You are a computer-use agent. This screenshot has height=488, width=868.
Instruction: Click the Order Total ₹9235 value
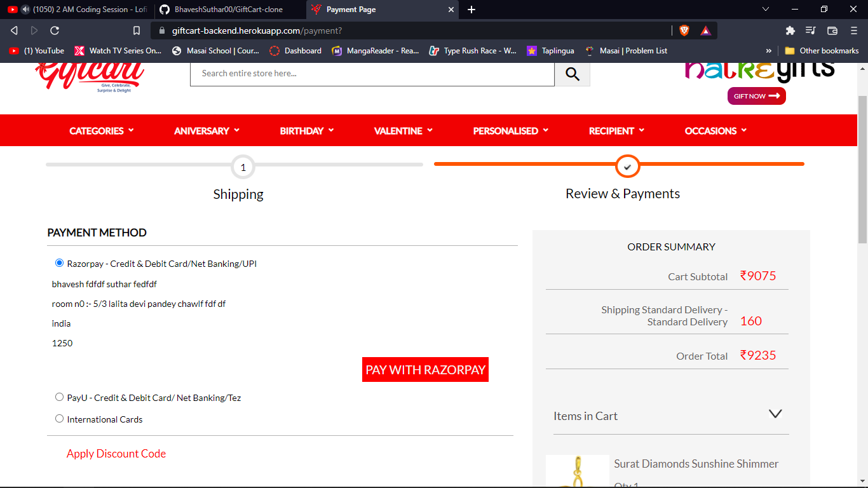[758, 355]
